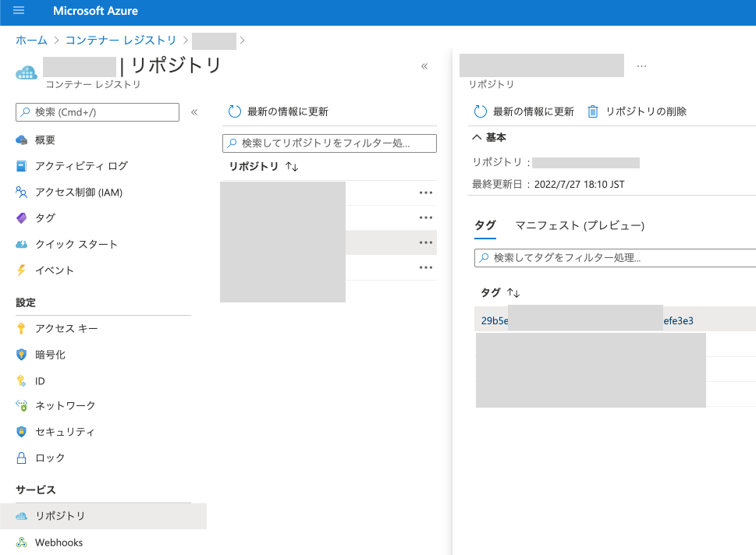
Task: Click リポジトリの削除 delete button
Action: tap(637, 111)
